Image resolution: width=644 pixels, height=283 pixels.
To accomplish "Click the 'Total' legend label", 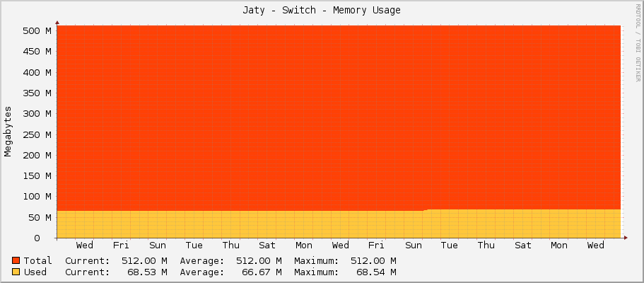I will click(x=37, y=260).
